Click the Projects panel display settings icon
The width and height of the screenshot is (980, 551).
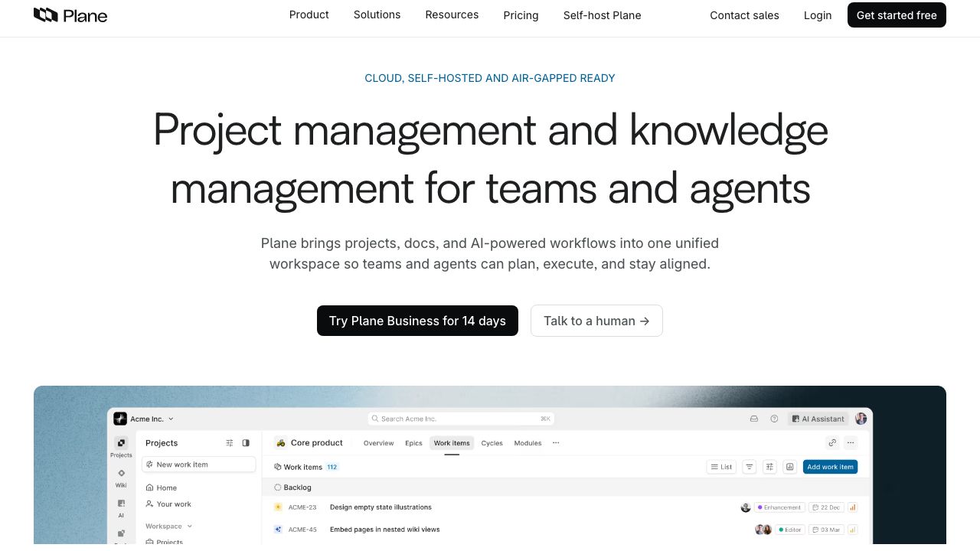click(230, 443)
